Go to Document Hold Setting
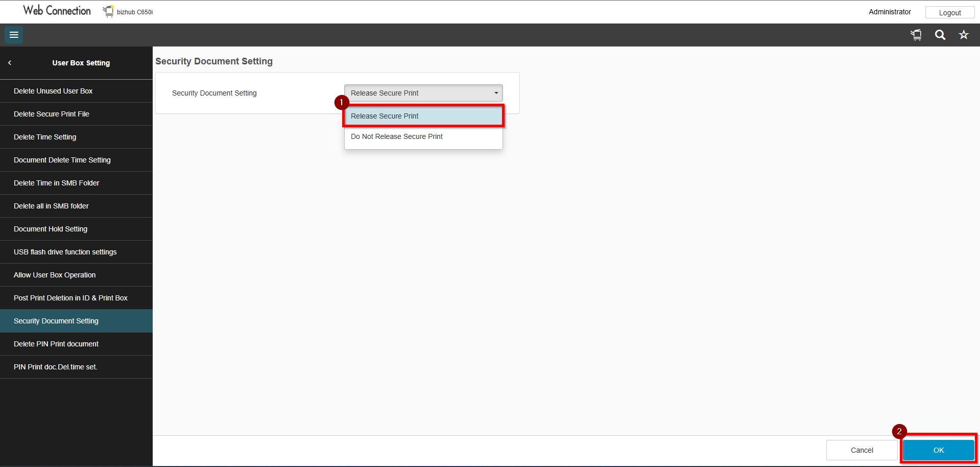The width and height of the screenshot is (980, 467). [x=51, y=229]
